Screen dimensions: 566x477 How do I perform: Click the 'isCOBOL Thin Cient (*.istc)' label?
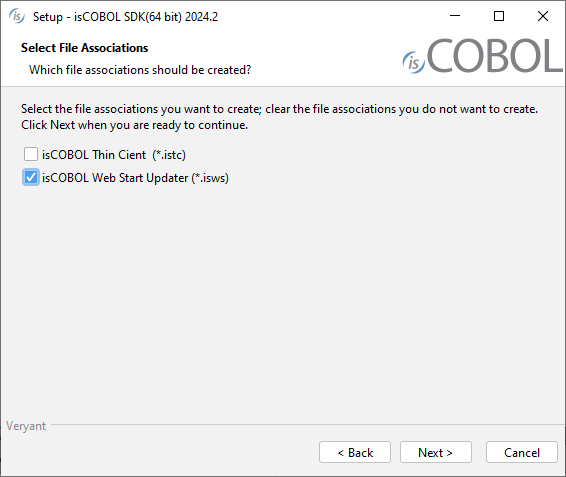[114, 155]
